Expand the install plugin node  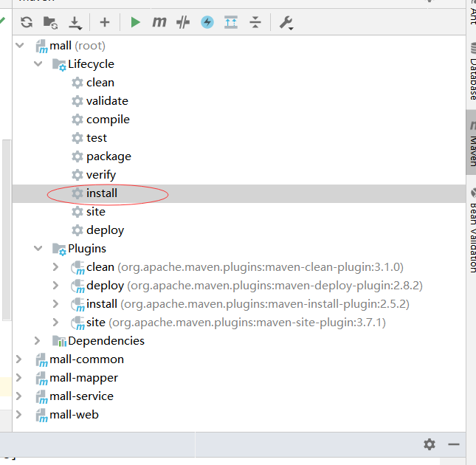[55, 304]
